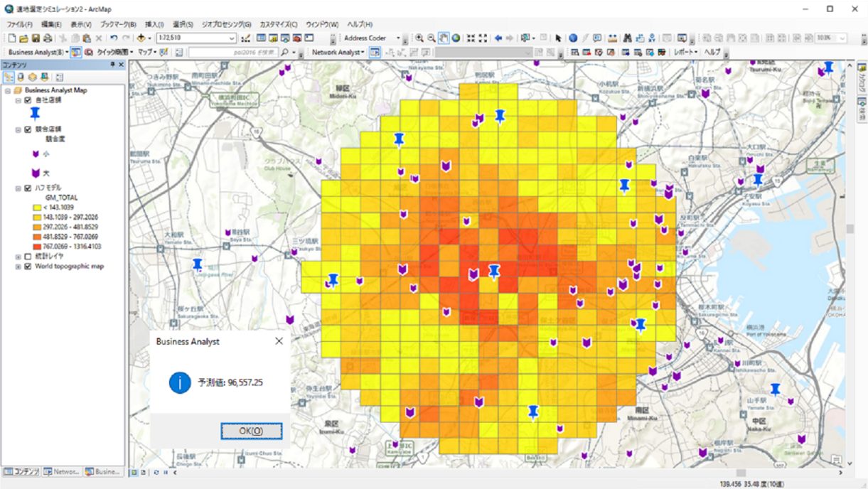Screen dimensions: 868x489
Task: Open the Business Analyst(B) toolbar menu
Action: click(x=38, y=53)
